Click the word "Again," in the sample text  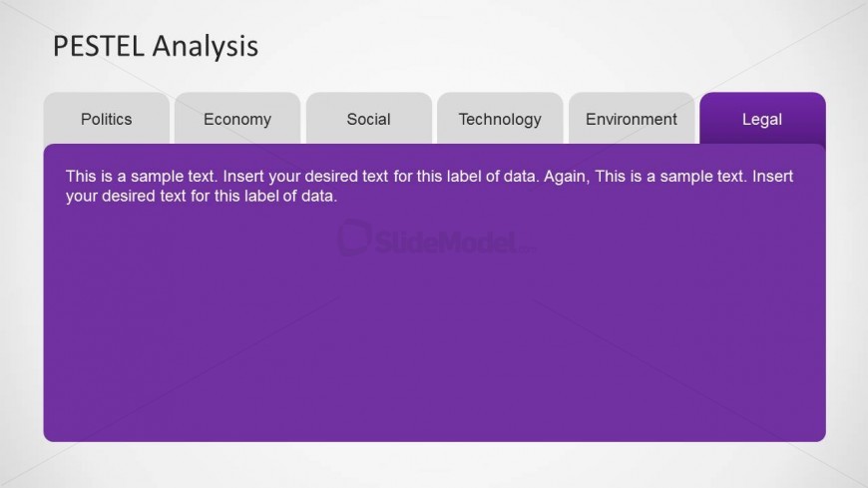pos(566,177)
